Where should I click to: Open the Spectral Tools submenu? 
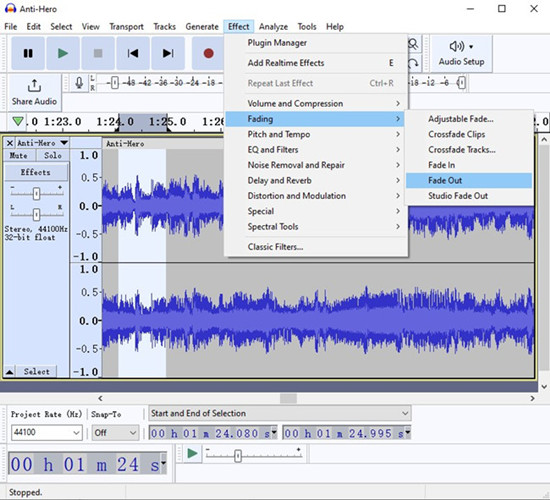coord(316,227)
